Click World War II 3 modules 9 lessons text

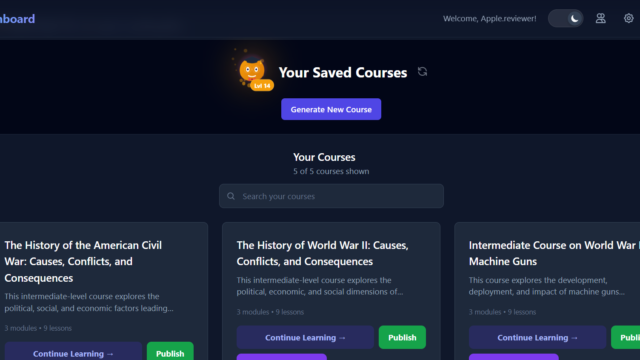pos(270,312)
